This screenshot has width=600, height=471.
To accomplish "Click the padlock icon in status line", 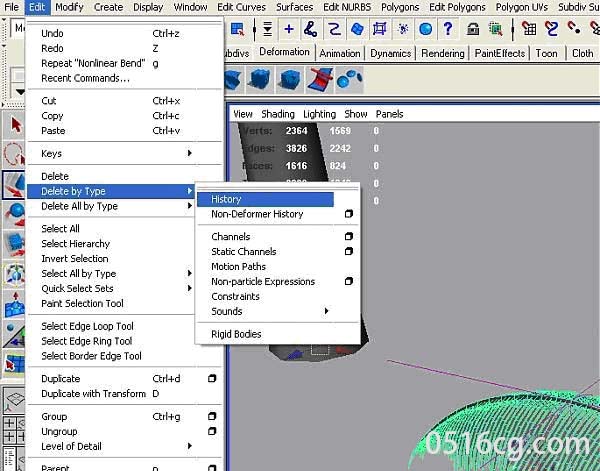I will point(473,29).
